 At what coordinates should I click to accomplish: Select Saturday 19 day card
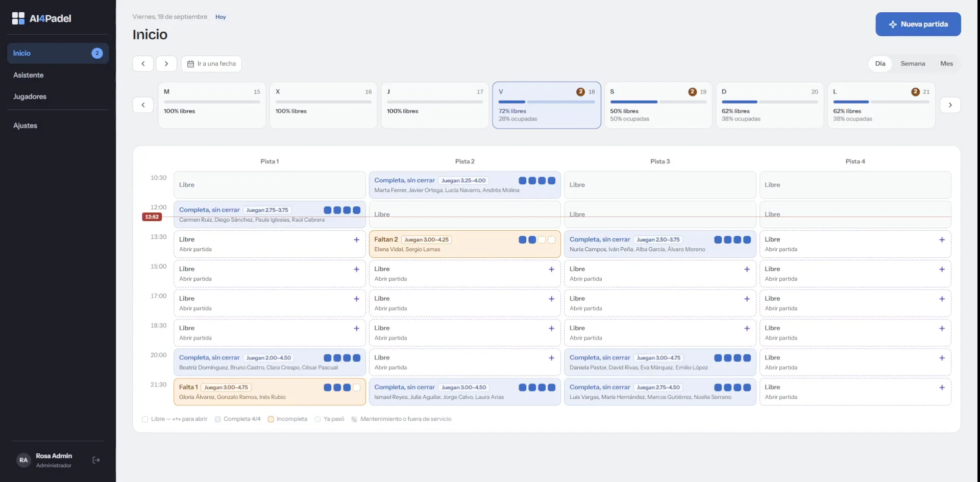pyautogui.click(x=658, y=105)
